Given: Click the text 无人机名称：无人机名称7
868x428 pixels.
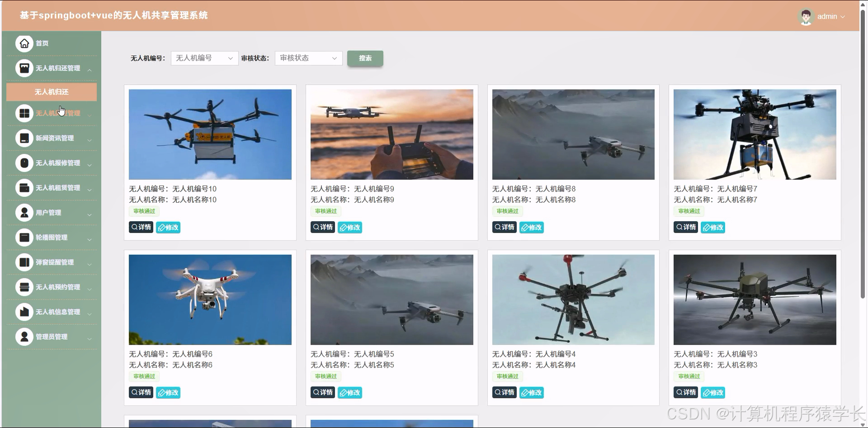Looking at the screenshot, I should pos(715,200).
